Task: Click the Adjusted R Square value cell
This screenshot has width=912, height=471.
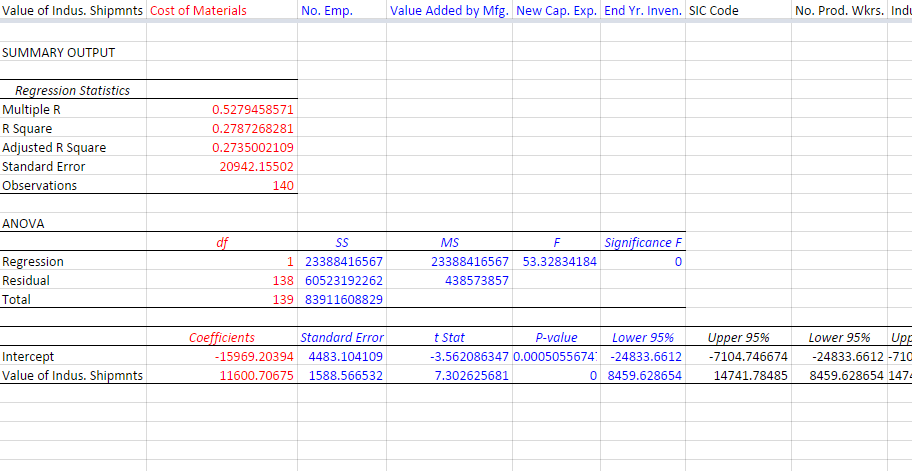Action: point(252,147)
